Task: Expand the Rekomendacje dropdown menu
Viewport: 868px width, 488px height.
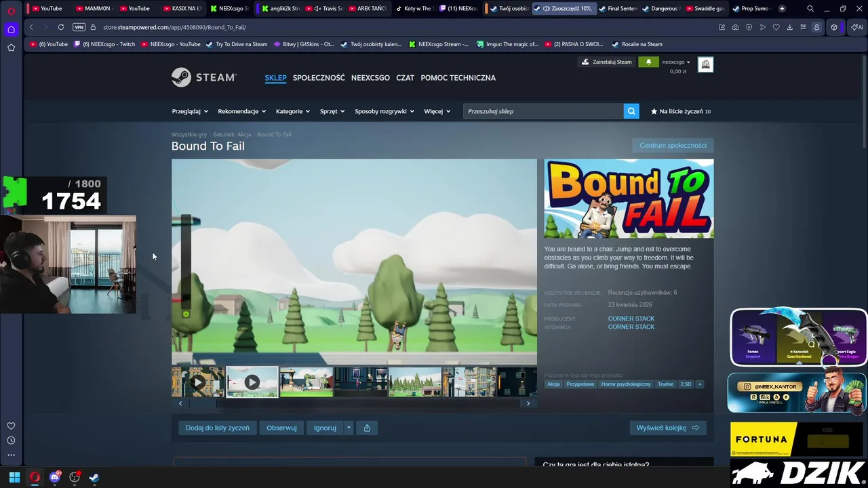Action: [242, 111]
